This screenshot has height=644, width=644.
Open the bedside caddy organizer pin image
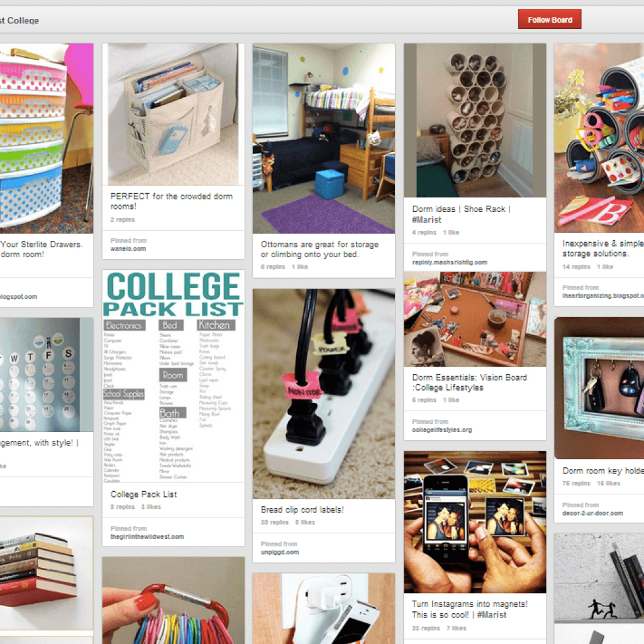point(174,114)
